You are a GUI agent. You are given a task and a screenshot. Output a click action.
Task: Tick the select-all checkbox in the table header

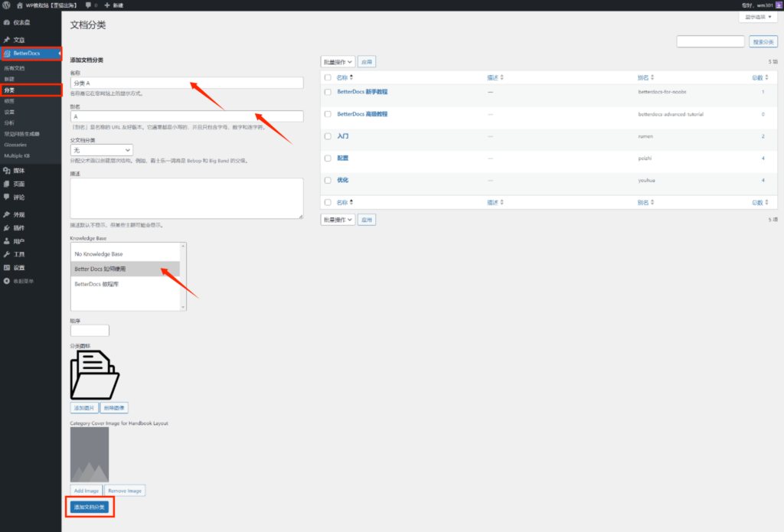(x=328, y=77)
